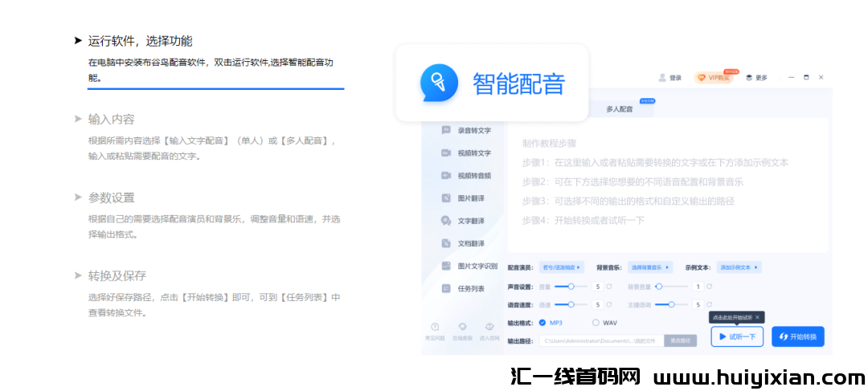Reset 音量 value with its refresh icon

(x=609, y=287)
